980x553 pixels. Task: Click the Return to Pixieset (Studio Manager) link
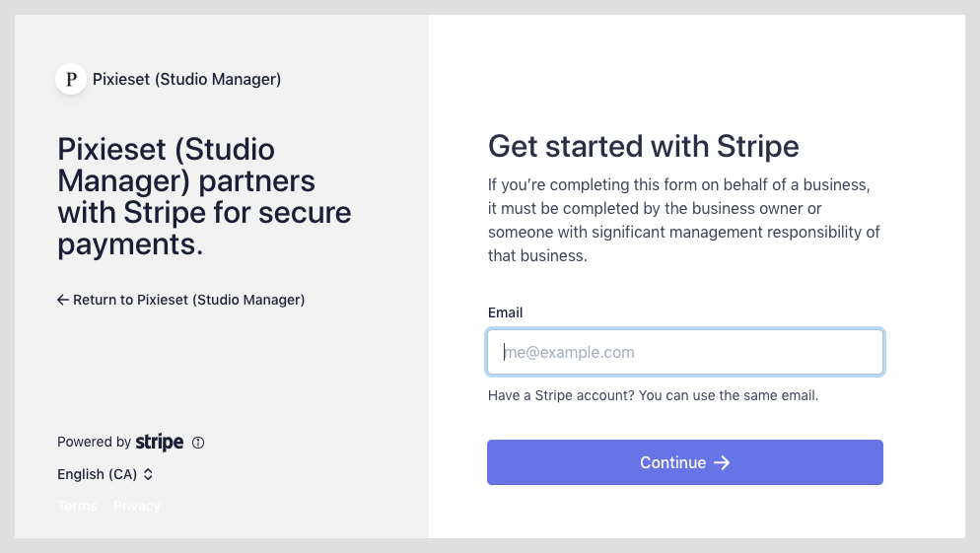(x=181, y=300)
